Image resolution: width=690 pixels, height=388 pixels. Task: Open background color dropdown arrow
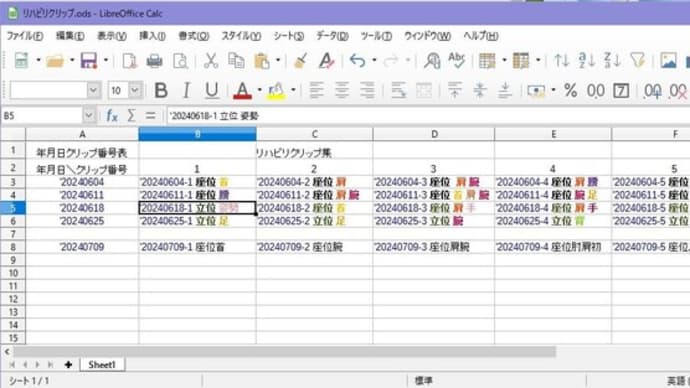293,91
